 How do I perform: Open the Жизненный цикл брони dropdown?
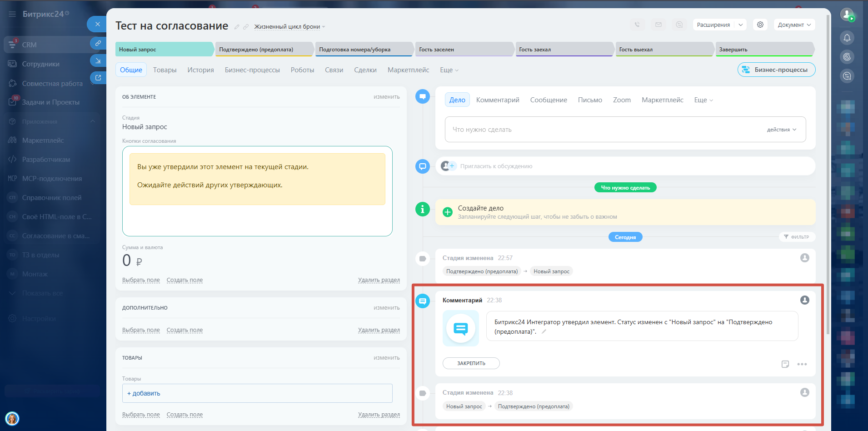coord(289,27)
